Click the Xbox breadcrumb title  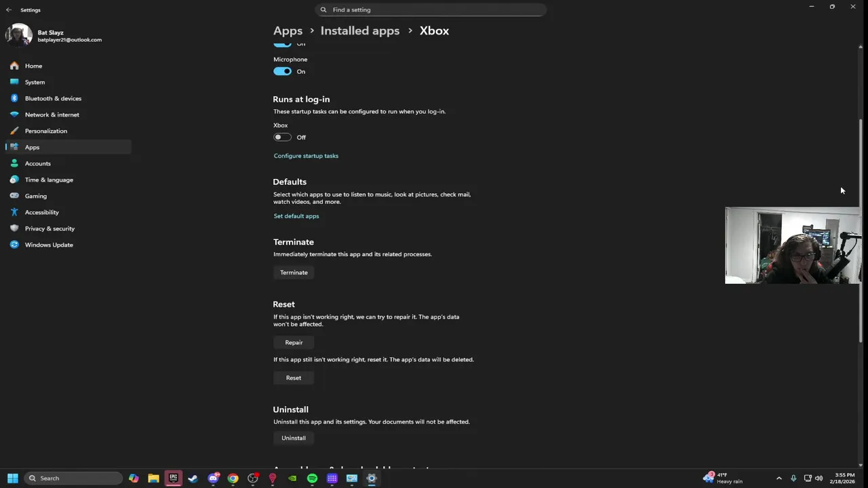pyautogui.click(x=434, y=30)
